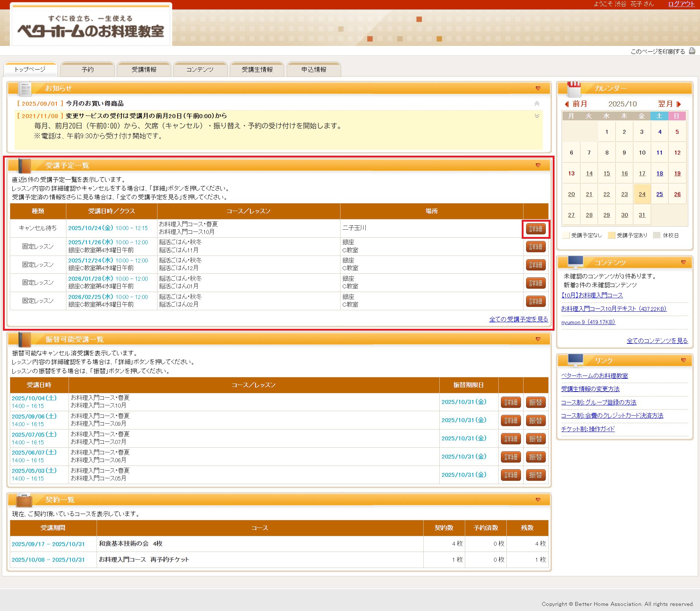Select day 24 in the calendar
Image resolution: width=700 pixels, height=611 pixels.
[642, 194]
